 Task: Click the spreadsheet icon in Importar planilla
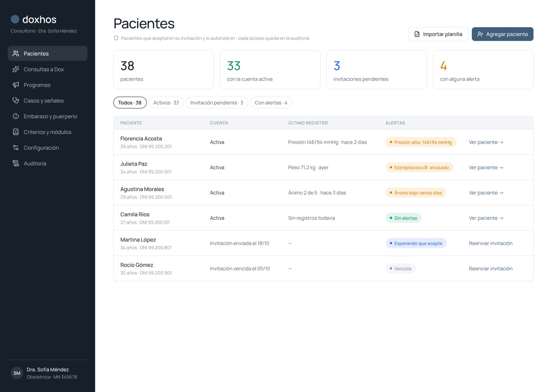pyautogui.click(x=417, y=34)
